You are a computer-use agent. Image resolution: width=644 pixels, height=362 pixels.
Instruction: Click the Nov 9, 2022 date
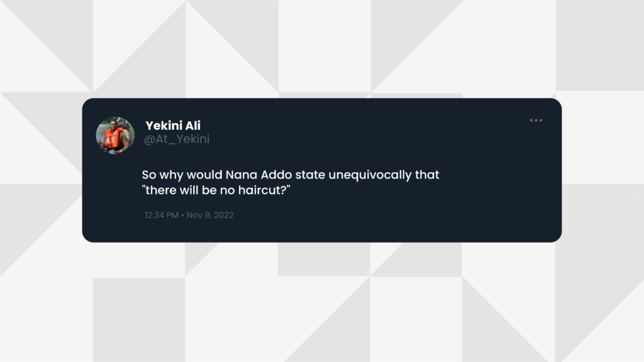point(210,215)
